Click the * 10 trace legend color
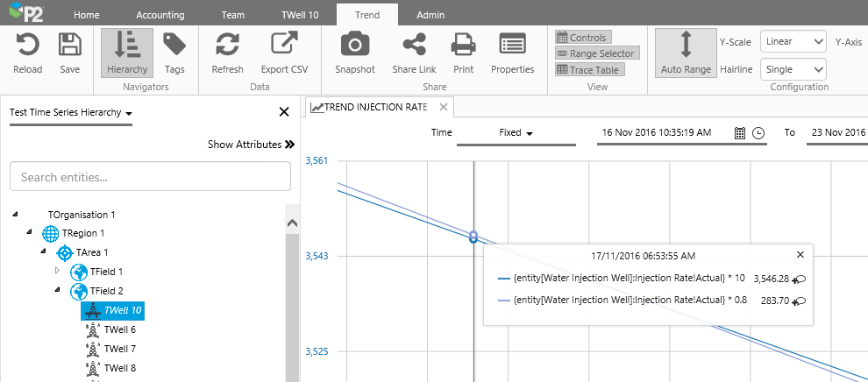Viewport: 868px width, 382px height. point(504,279)
